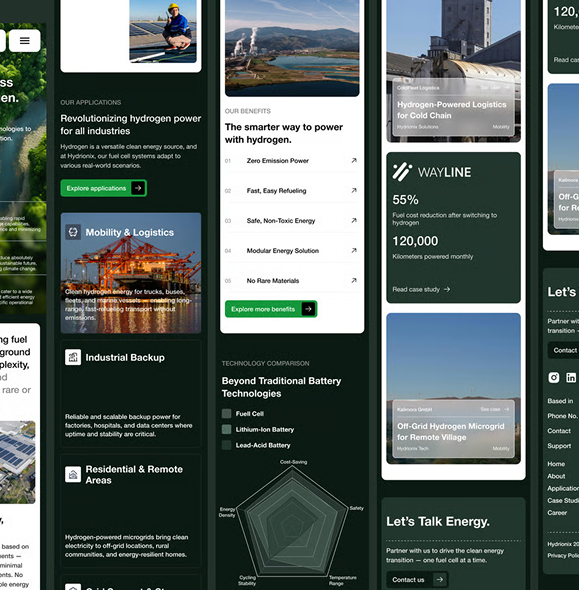579x590 pixels.
Task: Click the Contact footer link text
Action: click(559, 431)
